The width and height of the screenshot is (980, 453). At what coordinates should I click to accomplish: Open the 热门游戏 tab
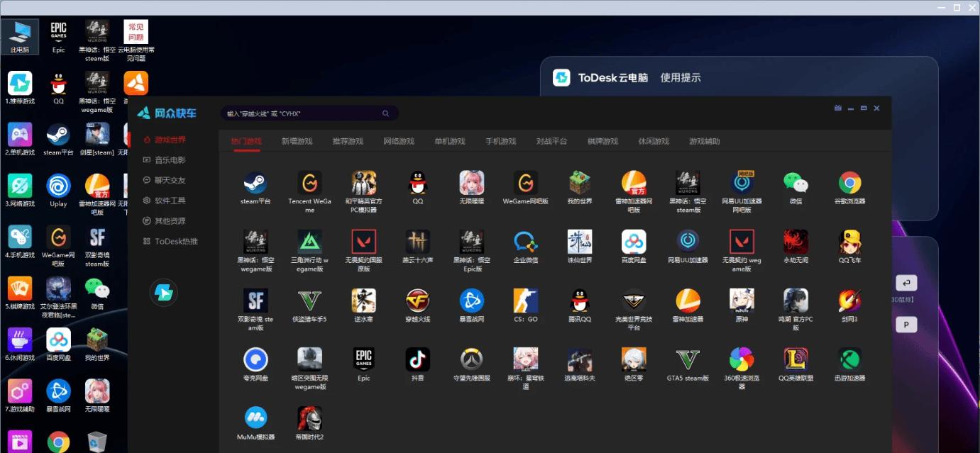(x=246, y=141)
